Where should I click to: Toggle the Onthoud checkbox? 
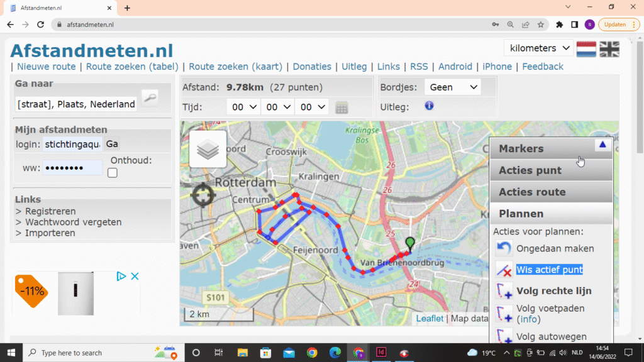[x=113, y=173]
